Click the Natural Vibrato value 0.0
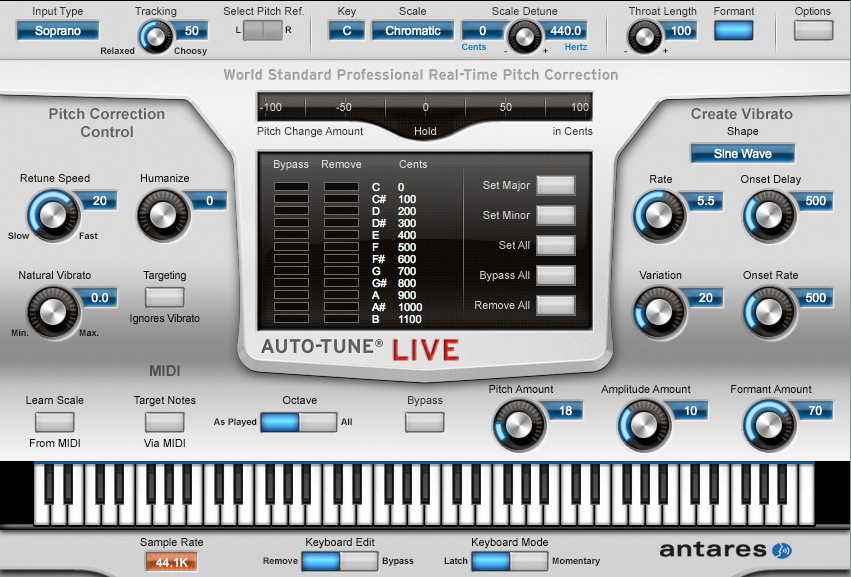This screenshot has height=577, width=851. coord(99,298)
